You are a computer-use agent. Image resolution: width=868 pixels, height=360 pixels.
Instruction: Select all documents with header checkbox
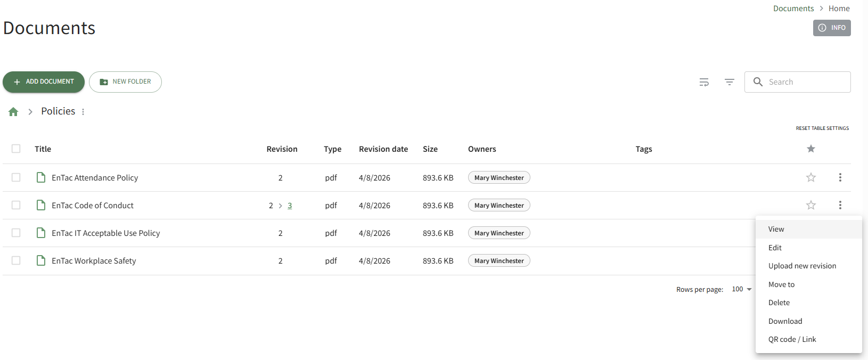(16, 149)
